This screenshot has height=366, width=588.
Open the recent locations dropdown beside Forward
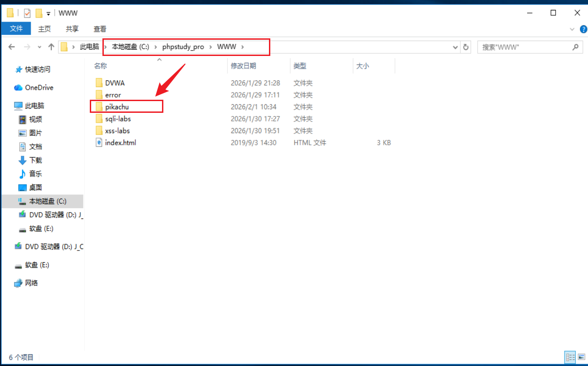coord(39,47)
